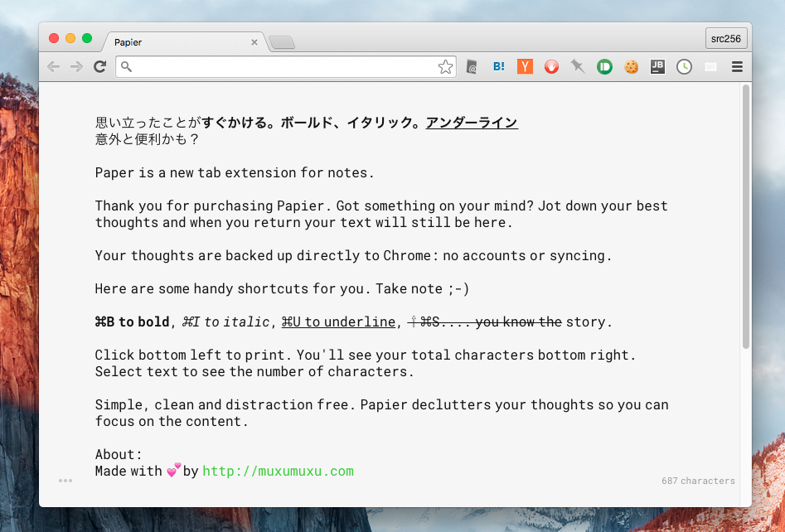785x532 pixels.
Task: Bookmark this page with the star icon
Action: (x=445, y=66)
